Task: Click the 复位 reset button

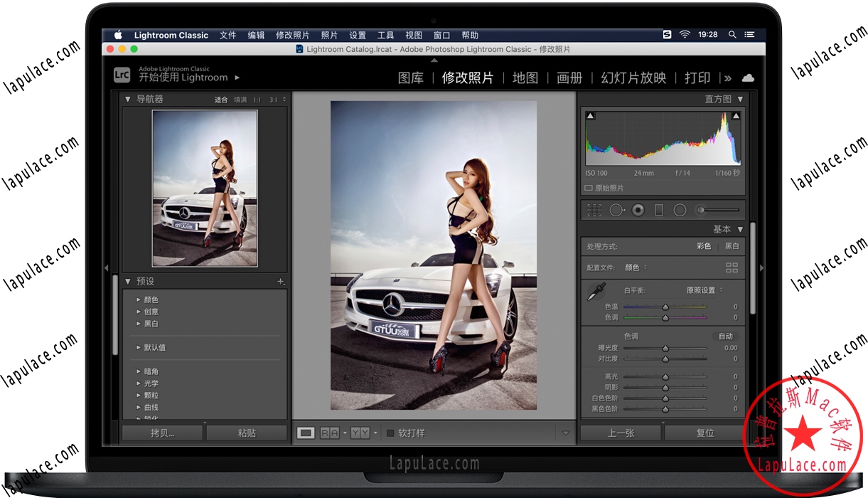Action: click(x=704, y=433)
